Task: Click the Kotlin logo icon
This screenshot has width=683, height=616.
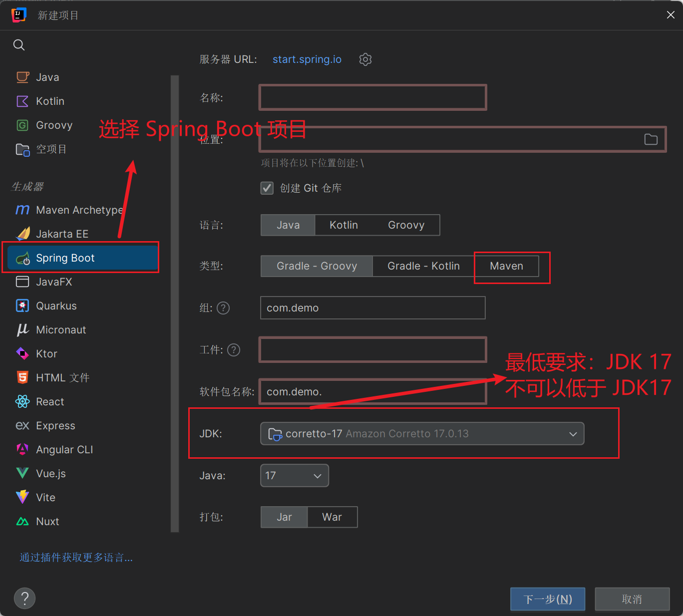Action: pyautogui.click(x=22, y=101)
